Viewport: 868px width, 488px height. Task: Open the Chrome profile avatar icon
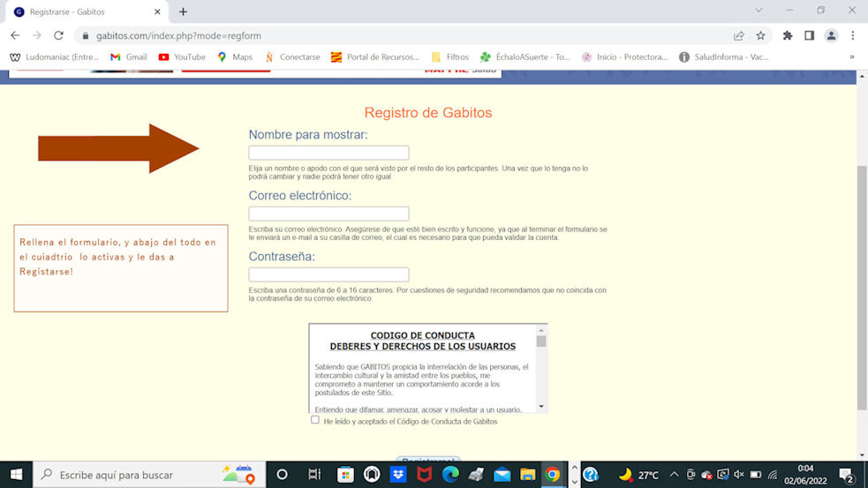(831, 35)
